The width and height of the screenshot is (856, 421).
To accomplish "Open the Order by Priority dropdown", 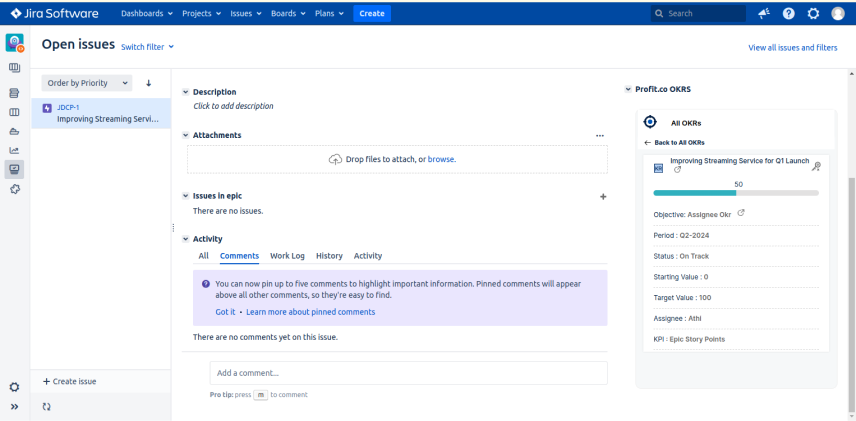I will (x=87, y=83).
